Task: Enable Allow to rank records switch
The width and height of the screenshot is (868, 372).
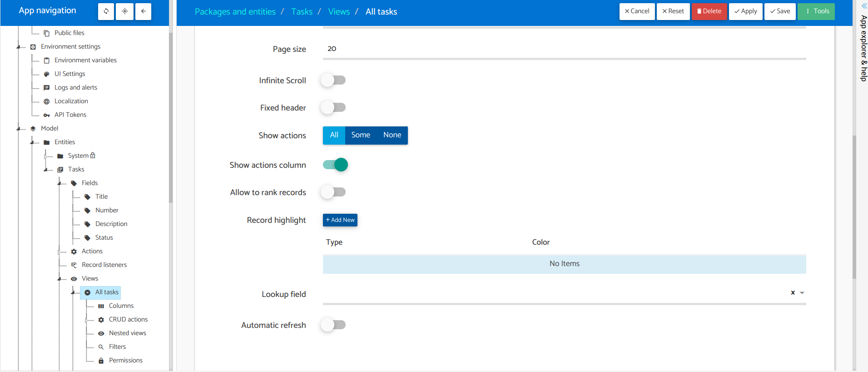Action: (x=333, y=192)
